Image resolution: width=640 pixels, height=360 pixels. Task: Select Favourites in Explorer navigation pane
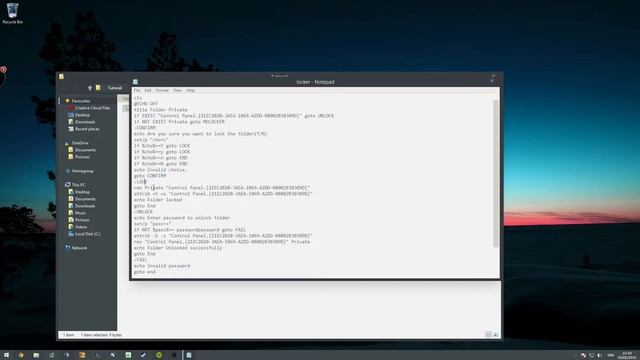click(81, 101)
